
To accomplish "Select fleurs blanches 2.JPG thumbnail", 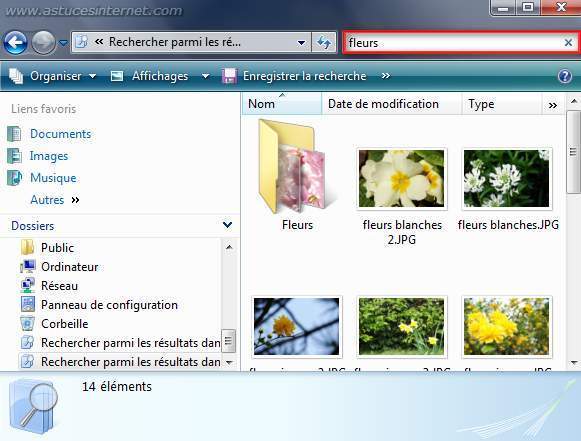I will [x=401, y=179].
